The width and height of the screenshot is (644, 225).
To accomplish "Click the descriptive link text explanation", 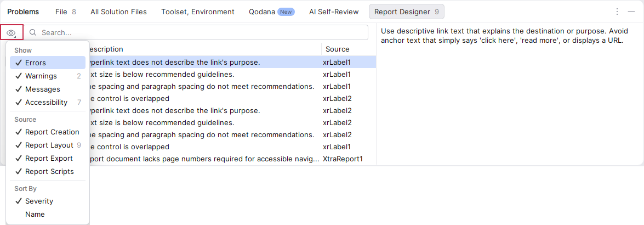I will (504, 36).
